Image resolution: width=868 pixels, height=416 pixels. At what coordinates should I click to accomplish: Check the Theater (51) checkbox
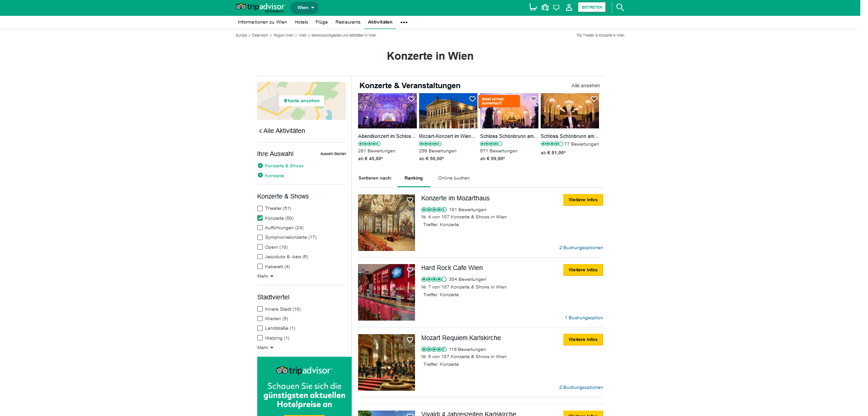260,208
